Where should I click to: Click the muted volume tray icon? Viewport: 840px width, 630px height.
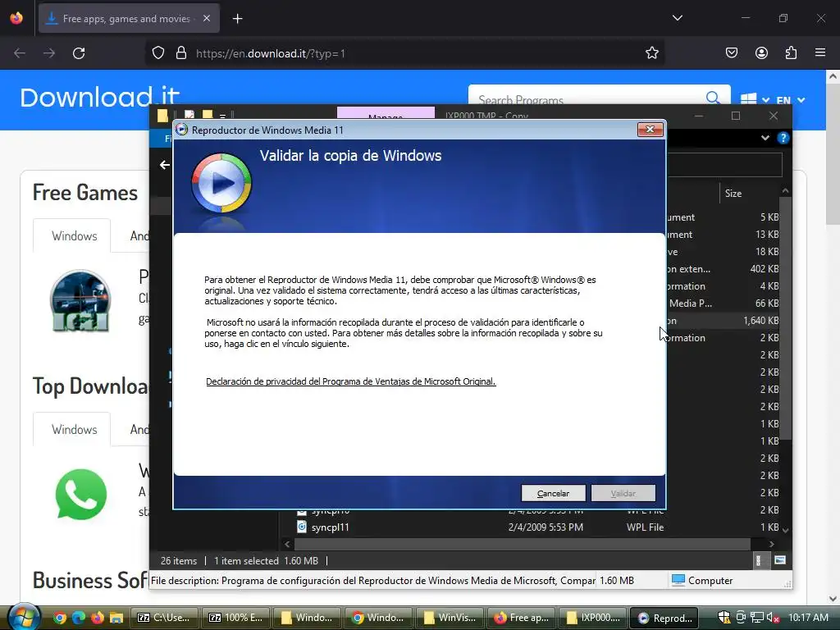click(x=773, y=618)
